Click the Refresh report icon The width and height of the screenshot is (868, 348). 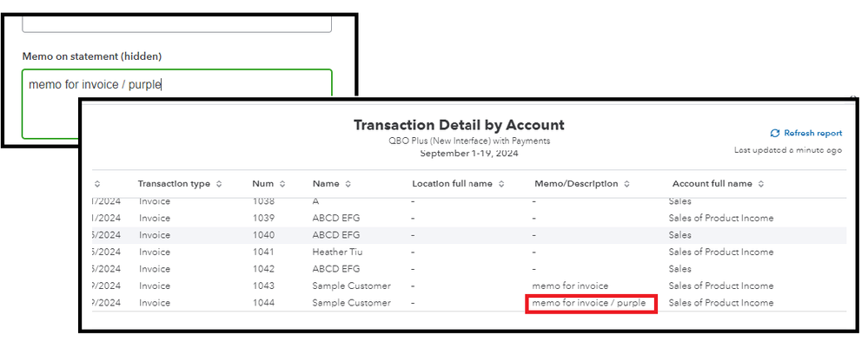(x=774, y=134)
